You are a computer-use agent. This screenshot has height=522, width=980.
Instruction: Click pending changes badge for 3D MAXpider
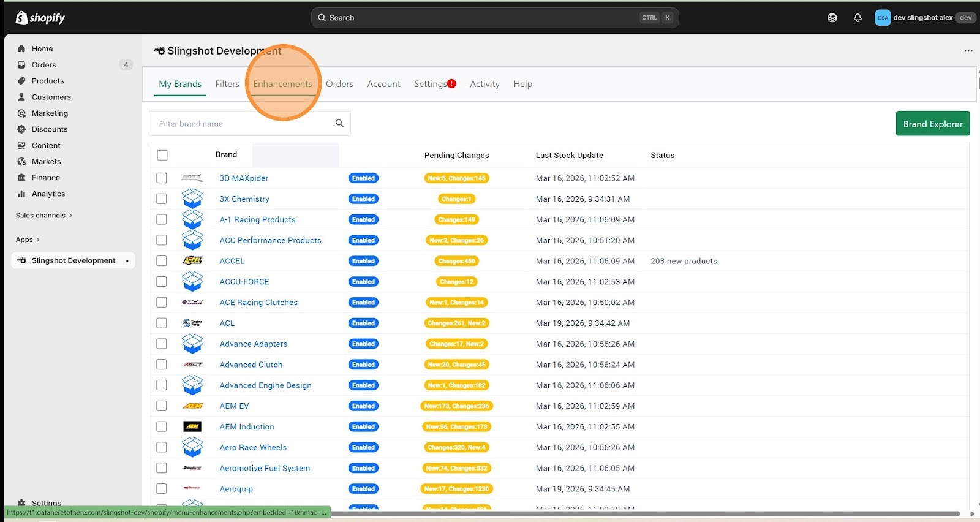click(x=457, y=178)
